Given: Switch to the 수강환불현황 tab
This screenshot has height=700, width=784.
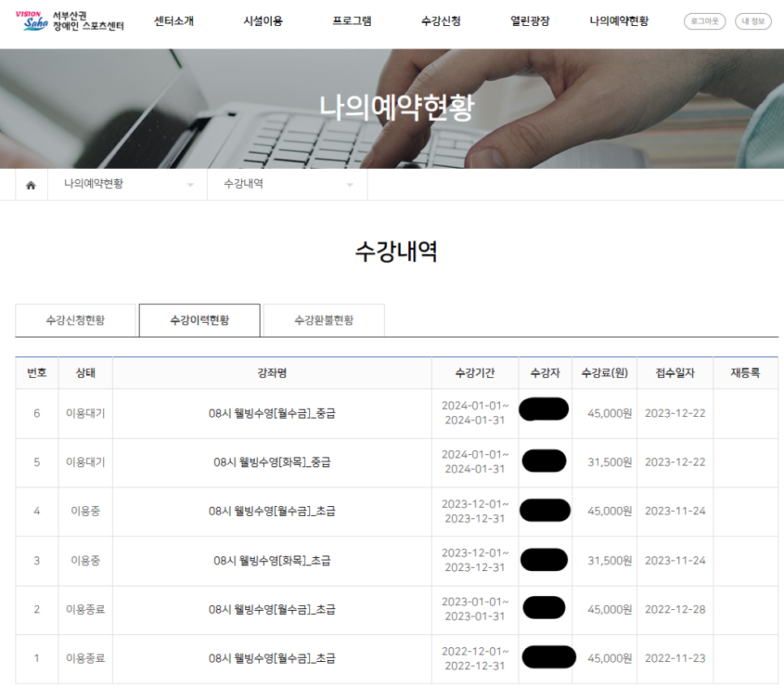Looking at the screenshot, I should tap(324, 320).
